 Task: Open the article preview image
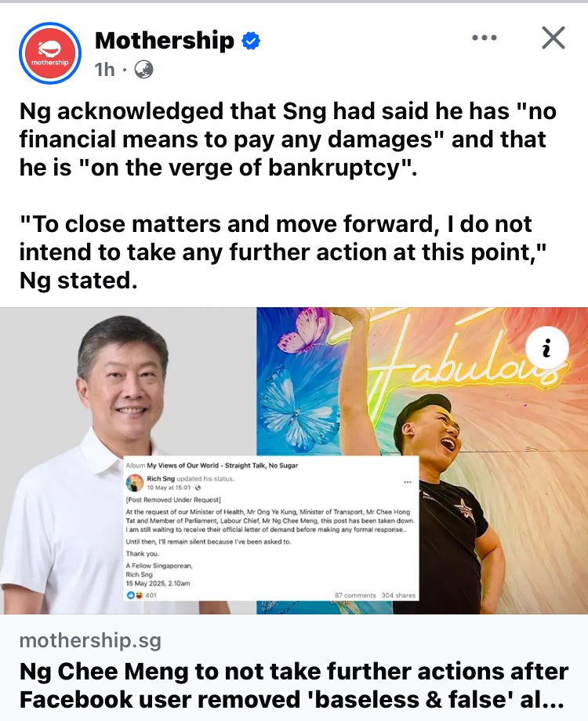[x=294, y=461]
